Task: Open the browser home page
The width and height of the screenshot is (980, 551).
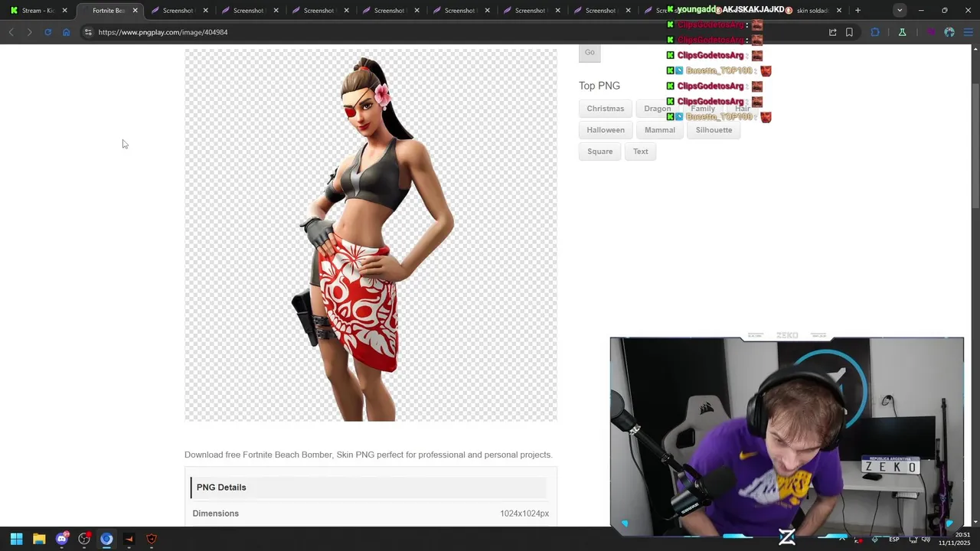Action: pyautogui.click(x=66, y=32)
